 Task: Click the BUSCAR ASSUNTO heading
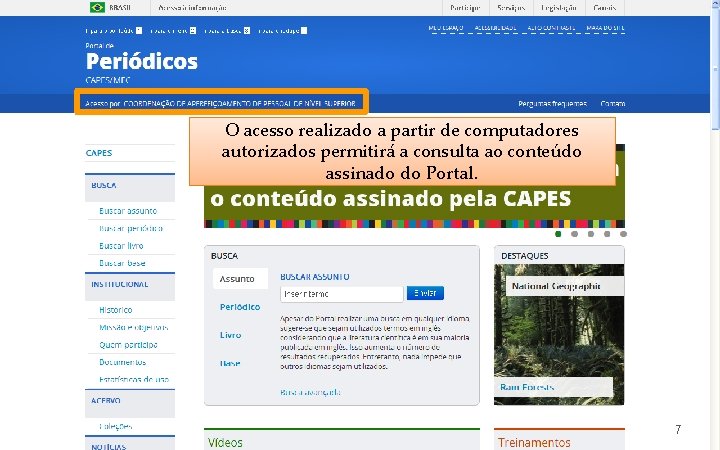pos(315,277)
